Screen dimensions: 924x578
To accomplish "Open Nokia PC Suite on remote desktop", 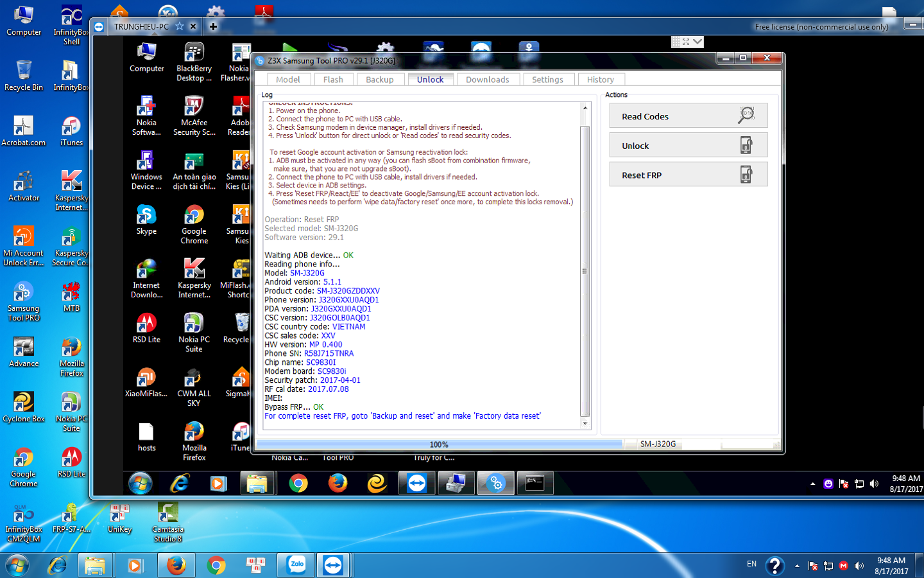I will 194,333.
